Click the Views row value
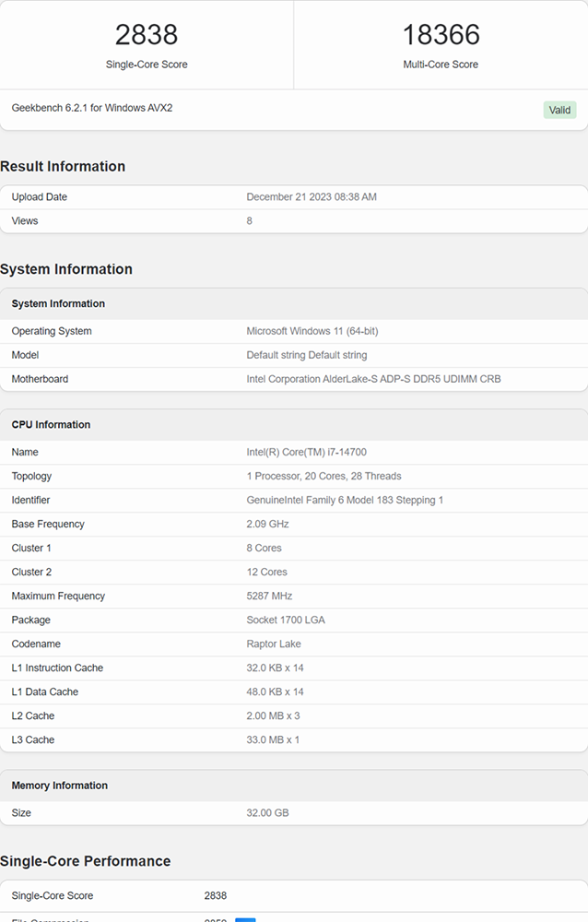This screenshot has height=922, width=588. pyautogui.click(x=250, y=221)
